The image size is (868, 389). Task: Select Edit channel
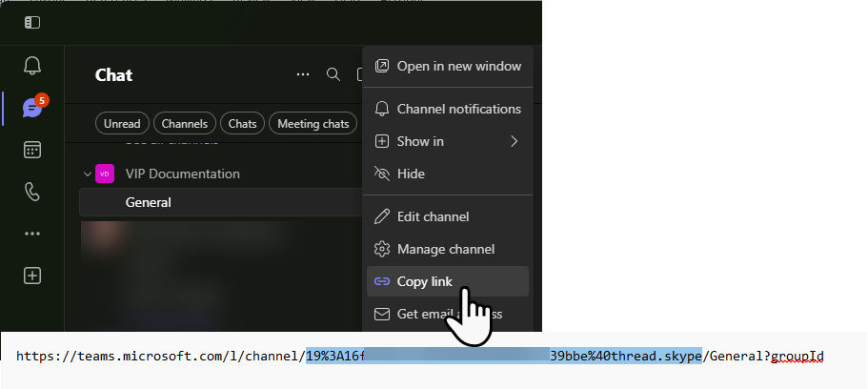pos(448,216)
